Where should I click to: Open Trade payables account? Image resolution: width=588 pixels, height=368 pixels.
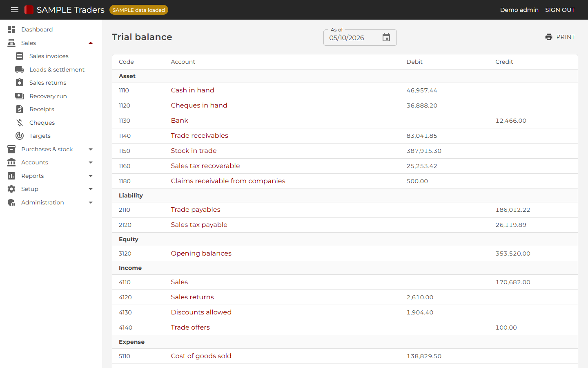click(196, 210)
